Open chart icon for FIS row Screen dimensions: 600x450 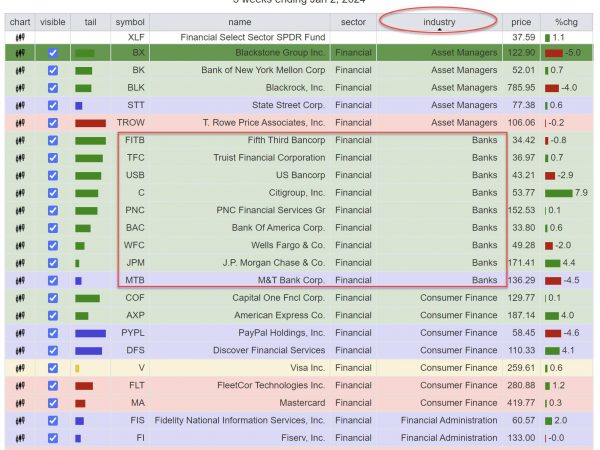(20, 421)
